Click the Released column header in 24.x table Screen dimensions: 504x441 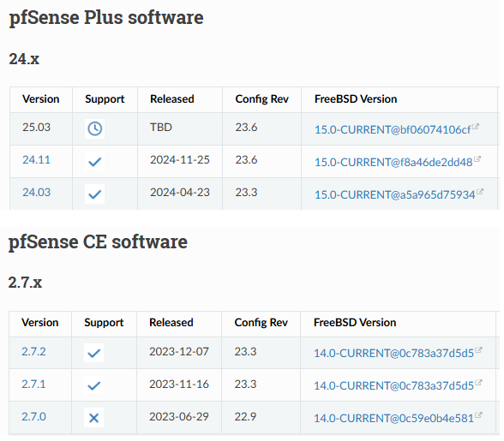(172, 99)
